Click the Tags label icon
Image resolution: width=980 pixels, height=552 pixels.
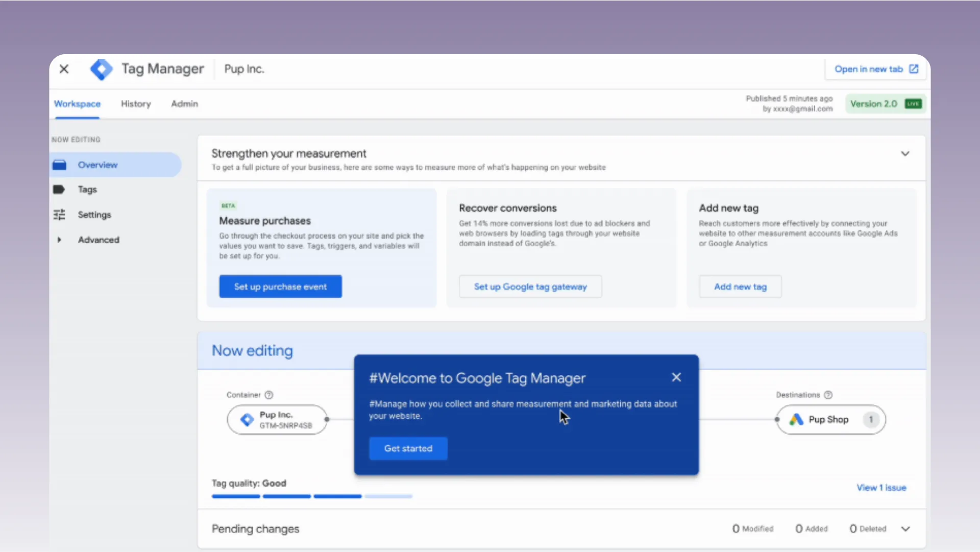click(59, 189)
